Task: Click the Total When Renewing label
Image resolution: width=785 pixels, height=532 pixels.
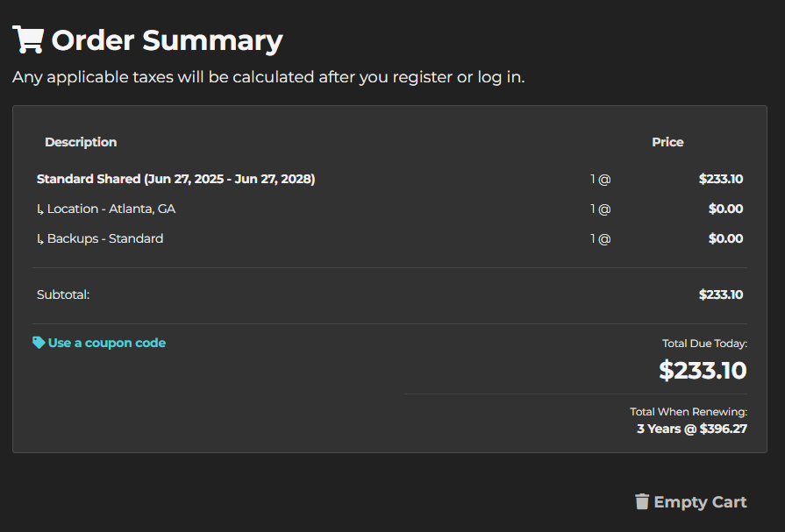Action: tap(689, 412)
